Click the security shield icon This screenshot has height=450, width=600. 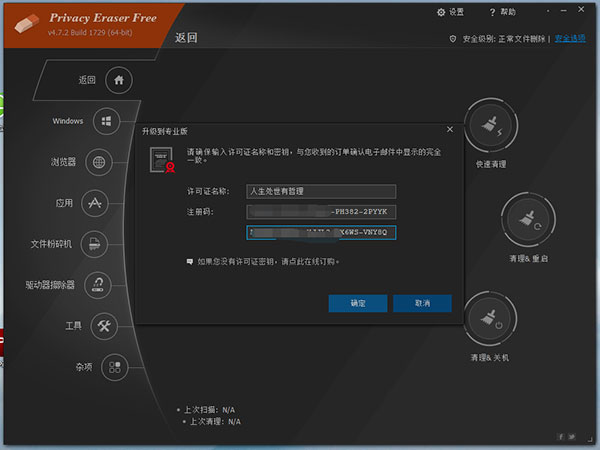[x=453, y=39]
